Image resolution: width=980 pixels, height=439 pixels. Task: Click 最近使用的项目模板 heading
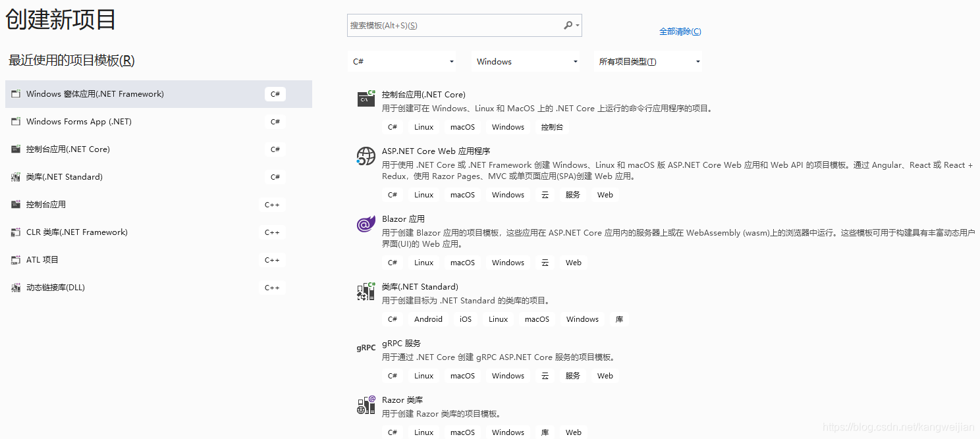click(x=72, y=61)
